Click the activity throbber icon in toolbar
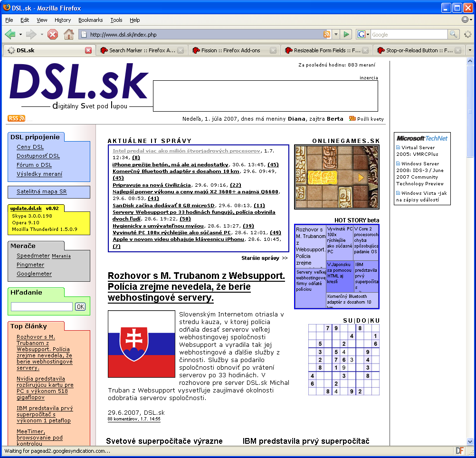This screenshot has height=458, width=476. (468, 34)
